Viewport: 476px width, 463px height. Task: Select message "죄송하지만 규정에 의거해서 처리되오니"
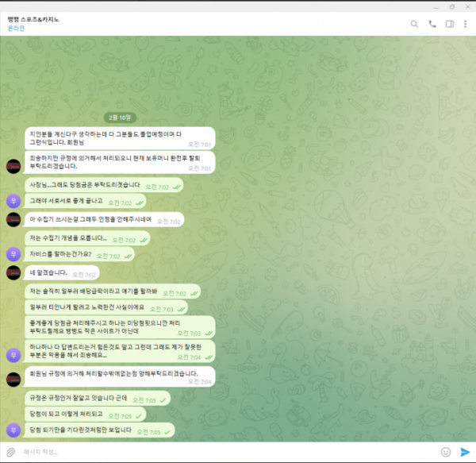coord(120,163)
